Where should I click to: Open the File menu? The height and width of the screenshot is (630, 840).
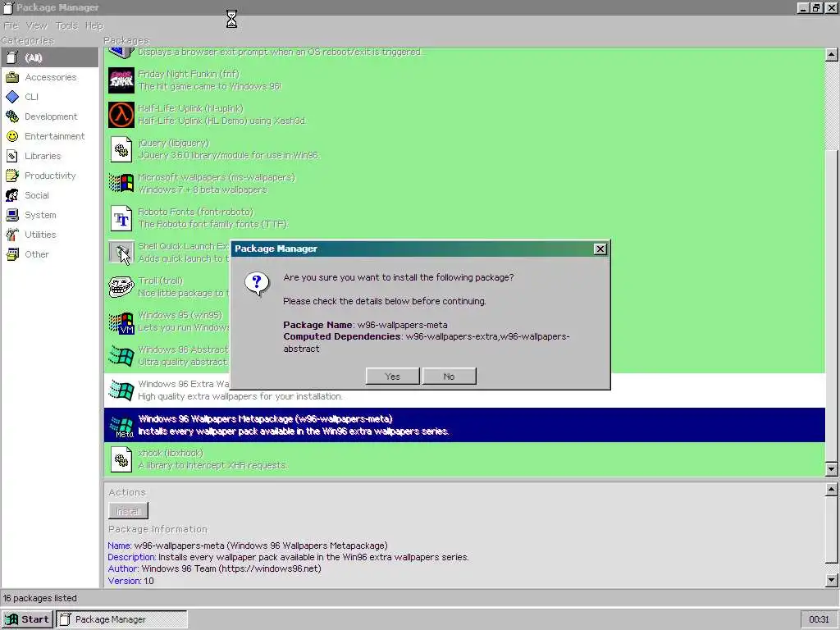[11, 25]
